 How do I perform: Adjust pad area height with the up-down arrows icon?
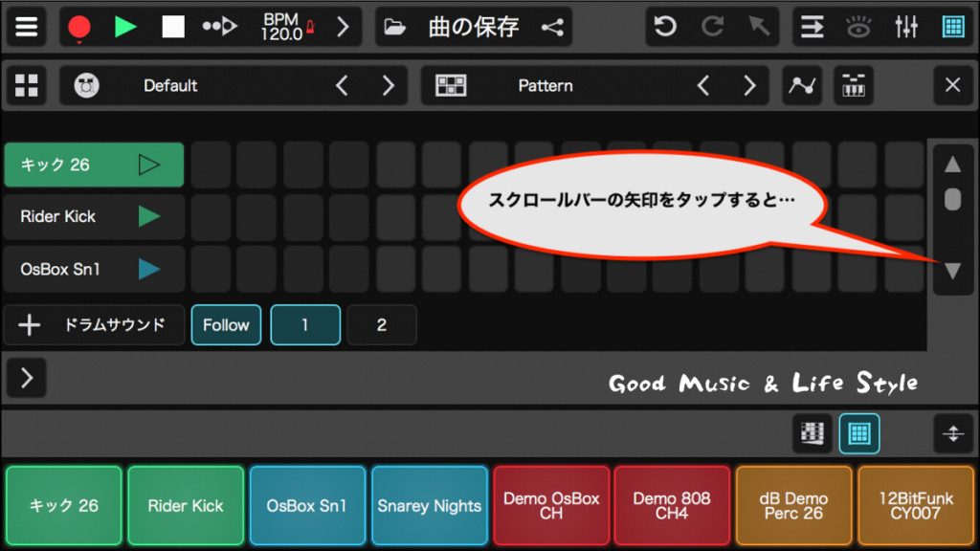tap(953, 433)
